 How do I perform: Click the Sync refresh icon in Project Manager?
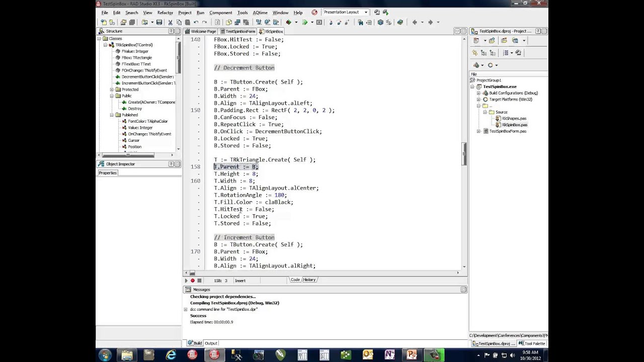474,53
